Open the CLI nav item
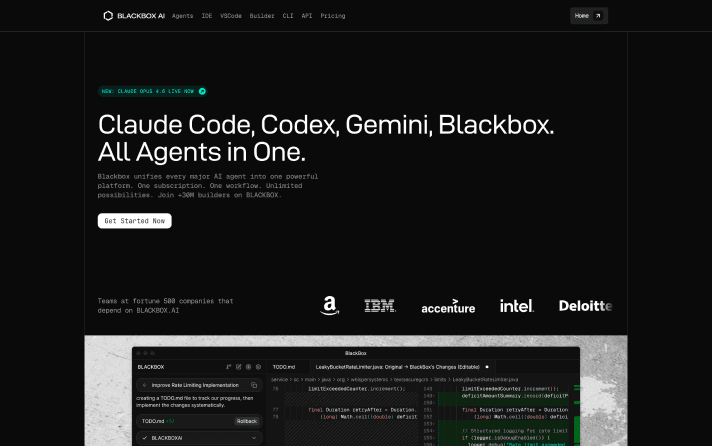 [x=288, y=16]
